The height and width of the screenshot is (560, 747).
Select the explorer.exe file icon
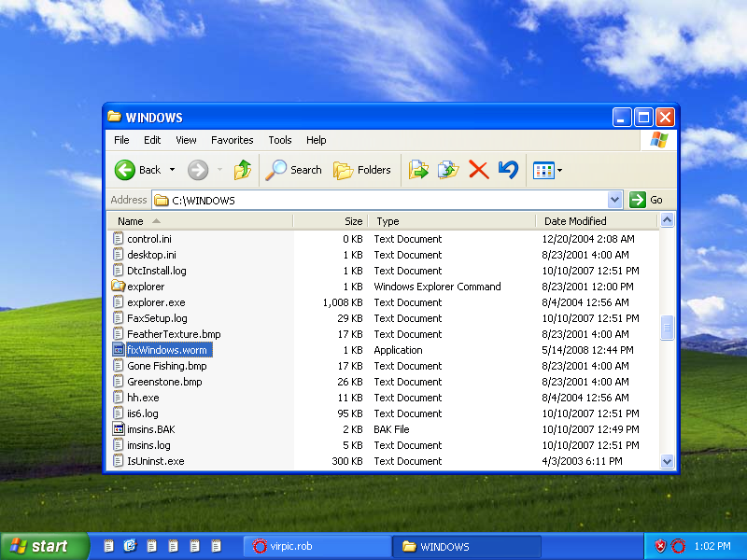119,301
